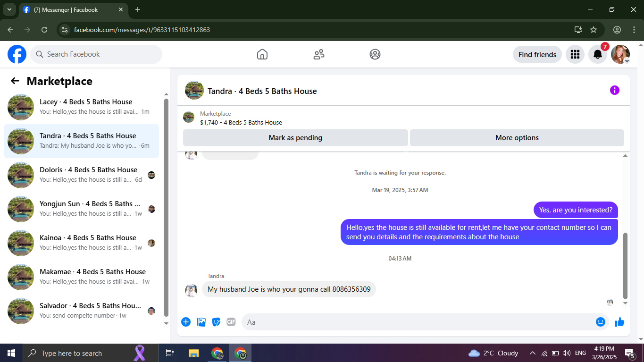Click the Search Facebook field

(96, 54)
